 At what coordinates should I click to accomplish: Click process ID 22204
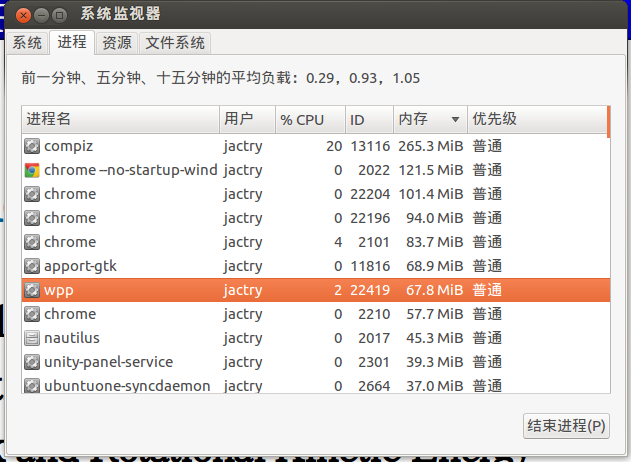370,194
